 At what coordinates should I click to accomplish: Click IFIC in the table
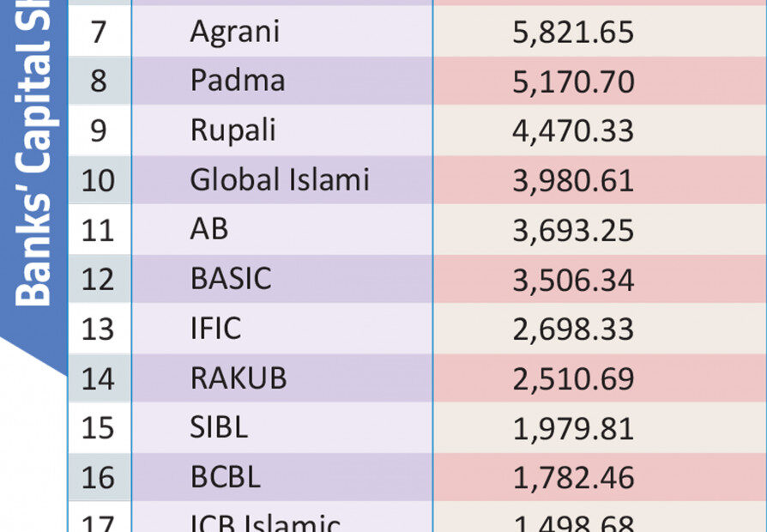point(215,328)
